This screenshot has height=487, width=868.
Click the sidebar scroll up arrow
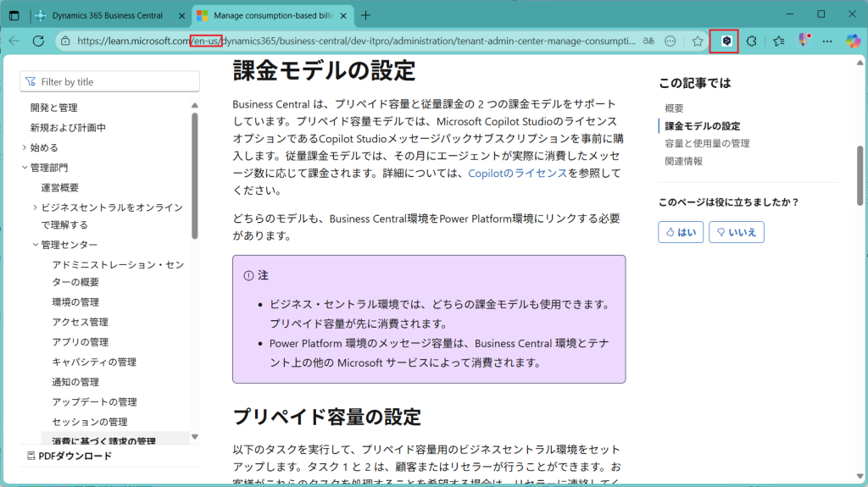coord(195,105)
